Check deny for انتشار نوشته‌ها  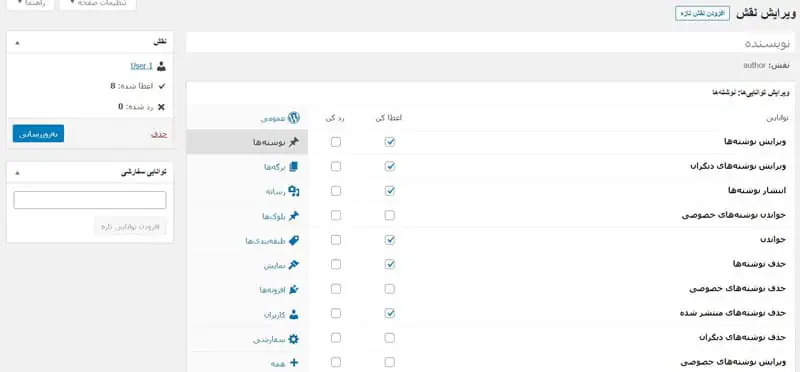coord(336,191)
